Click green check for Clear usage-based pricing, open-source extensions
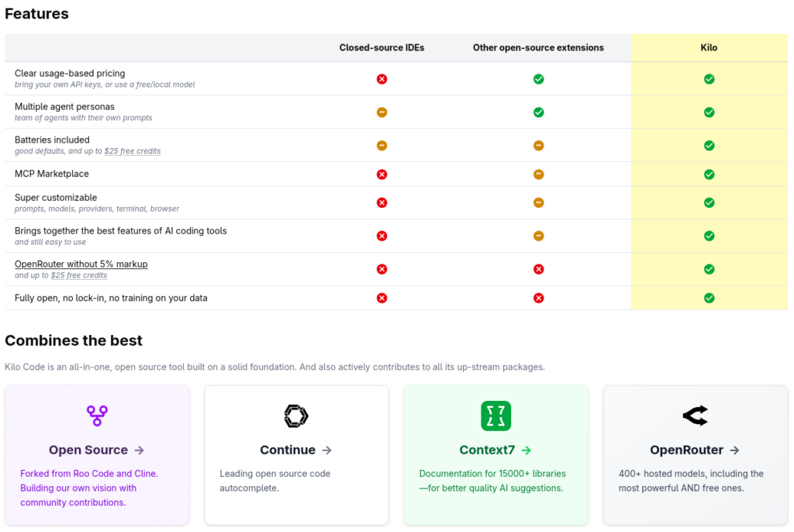Viewport: 794px width, 532px height. (x=538, y=79)
